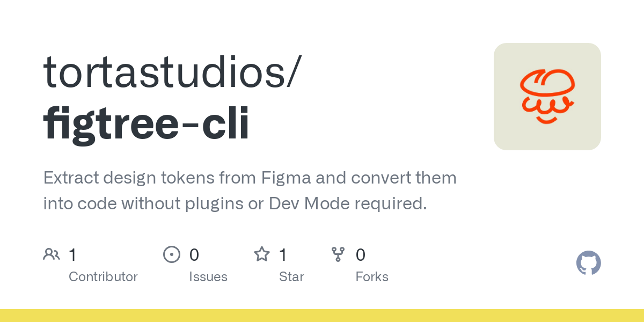Select the Contributor label text
Viewport: 644px width, 322px height.
103,277
